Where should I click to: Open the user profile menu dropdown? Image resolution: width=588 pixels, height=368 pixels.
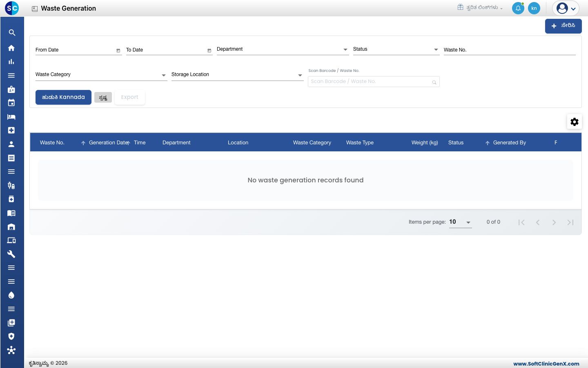pyautogui.click(x=566, y=8)
